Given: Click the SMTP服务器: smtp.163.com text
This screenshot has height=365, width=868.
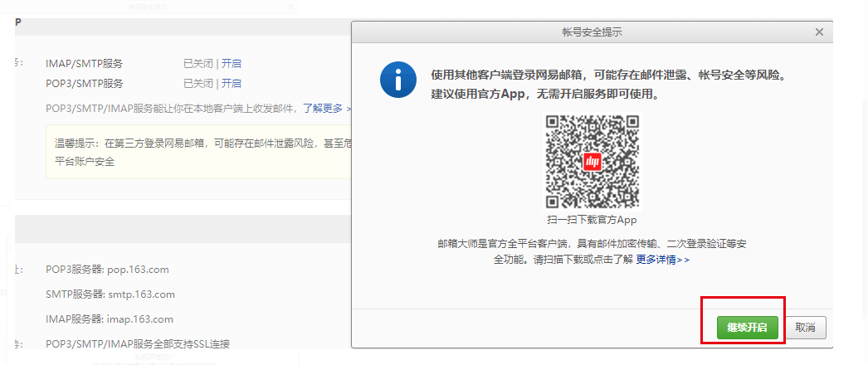Looking at the screenshot, I should click(110, 294).
